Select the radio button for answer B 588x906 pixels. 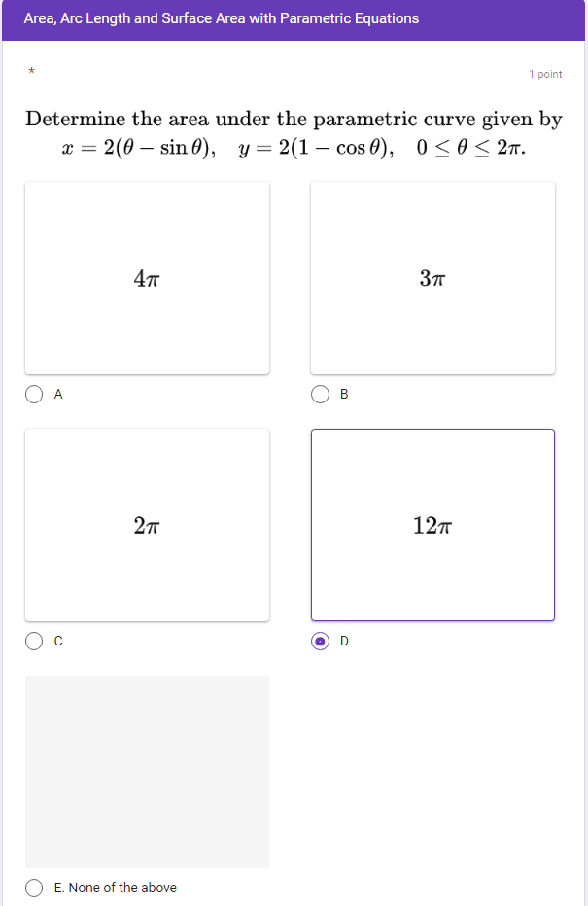click(321, 394)
